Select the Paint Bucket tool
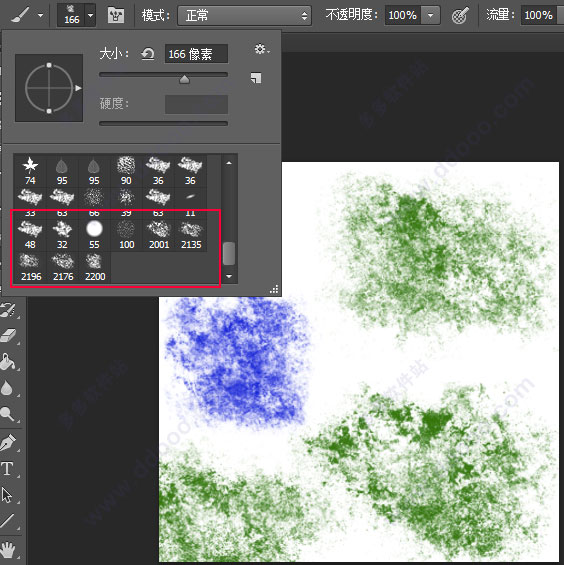 (8, 362)
